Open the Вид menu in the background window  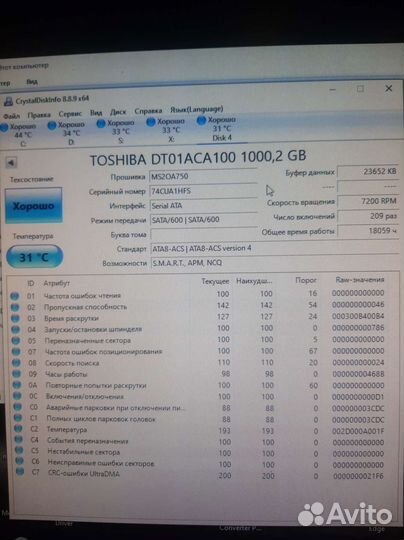32,82
